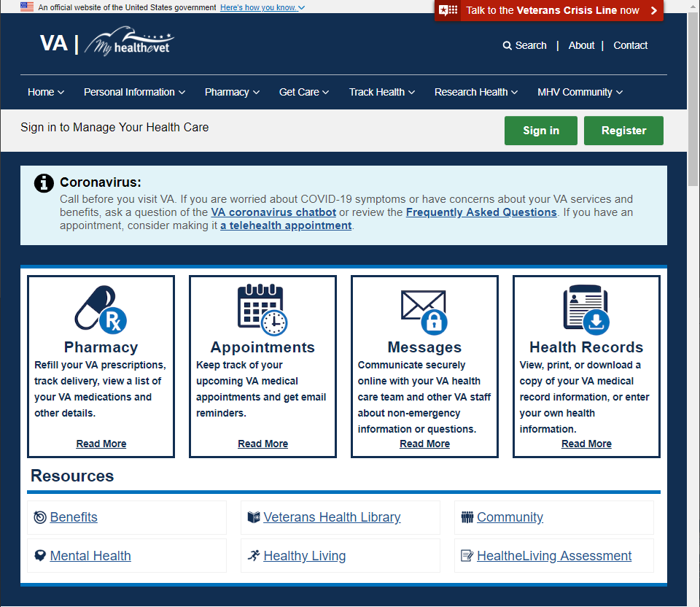This screenshot has height=607, width=700.
Task: Click the Crisis Line arrow chevron
Action: click(x=653, y=10)
